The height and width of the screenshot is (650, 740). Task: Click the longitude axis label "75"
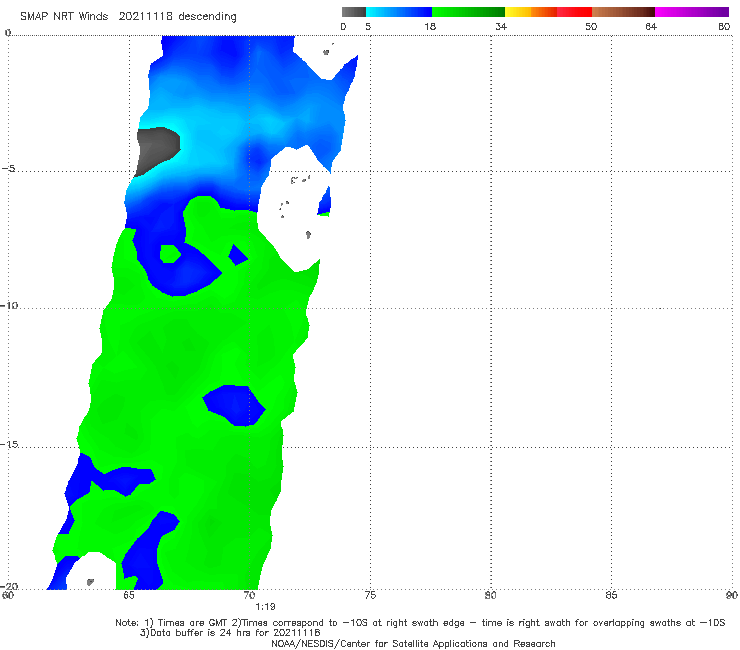point(370,595)
